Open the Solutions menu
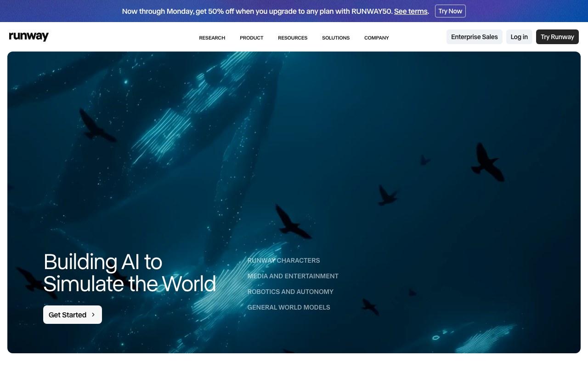This screenshot has height=368, width=588. (x=336, y=38)
